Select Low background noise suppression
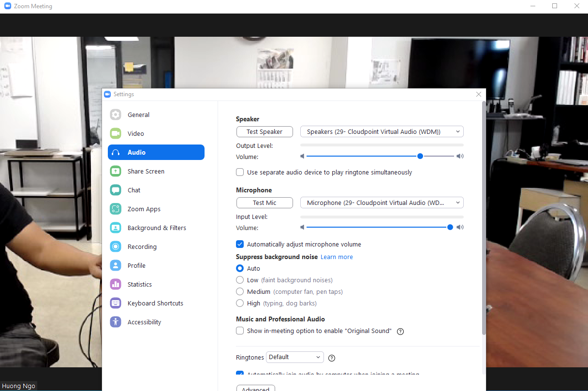Screen dimensions: 588x391 (x=240, y=280)
